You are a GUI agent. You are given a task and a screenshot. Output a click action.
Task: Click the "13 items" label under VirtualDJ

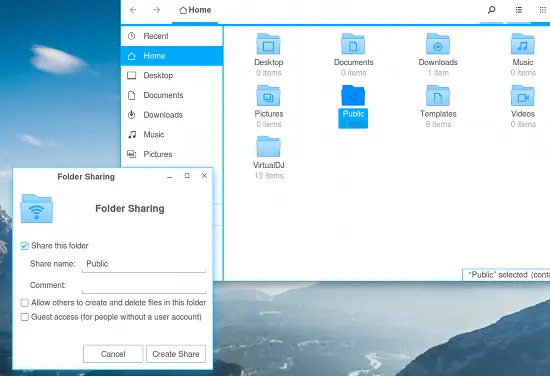269,176
